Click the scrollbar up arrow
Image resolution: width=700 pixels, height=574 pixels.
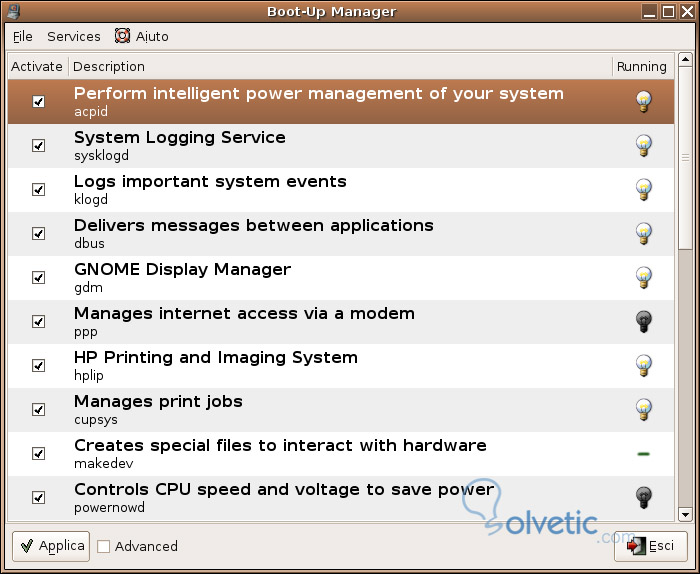685,59
